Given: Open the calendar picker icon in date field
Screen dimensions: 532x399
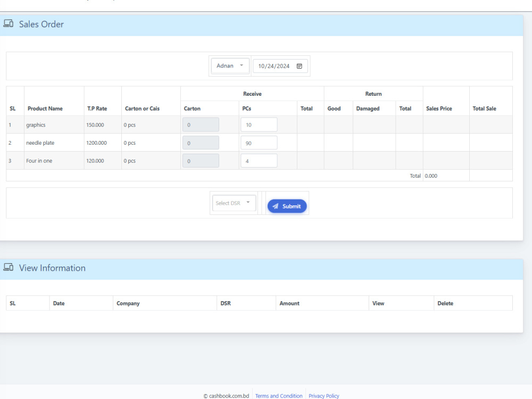Looking at the screenshot, I should click(299, 66).
